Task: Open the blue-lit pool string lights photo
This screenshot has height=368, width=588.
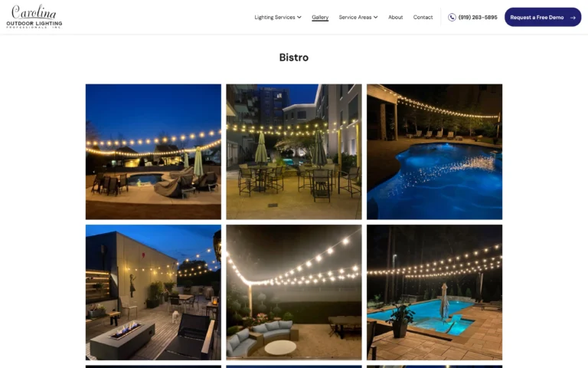Action: coord(434,152)
